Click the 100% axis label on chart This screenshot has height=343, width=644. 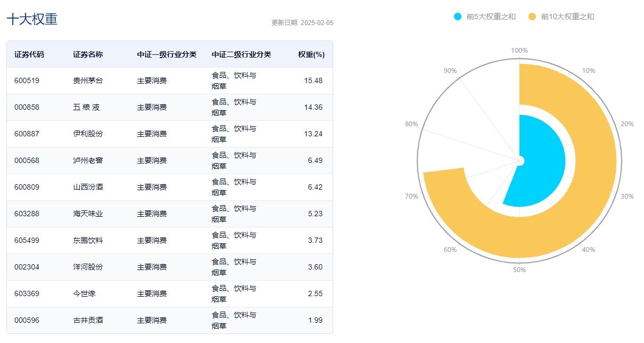519,51
